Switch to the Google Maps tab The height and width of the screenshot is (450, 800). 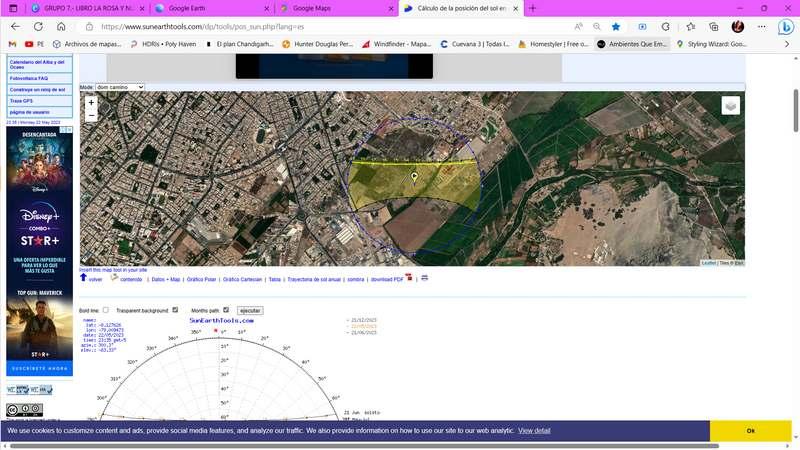(337, 8)
